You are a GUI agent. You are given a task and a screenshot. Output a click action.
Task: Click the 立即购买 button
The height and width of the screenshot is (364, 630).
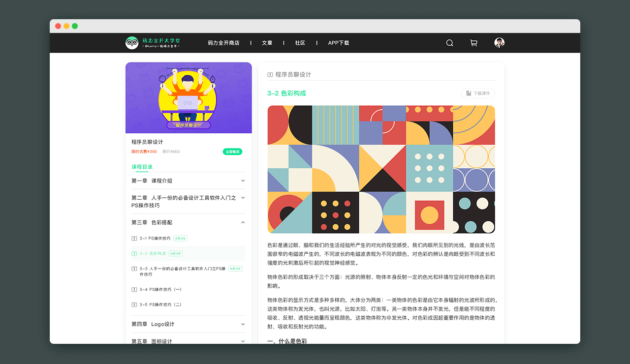(x=232, y=152)
